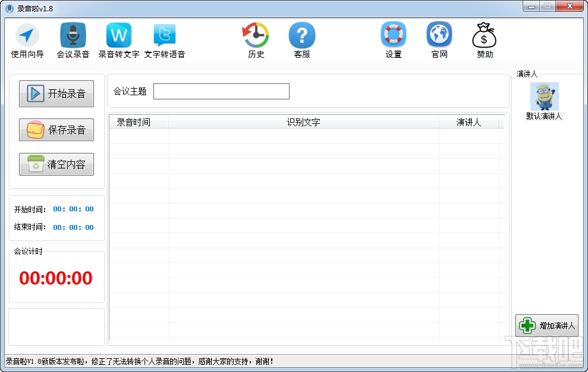Clear content using 清空内容 button

[x=56, y=164]
